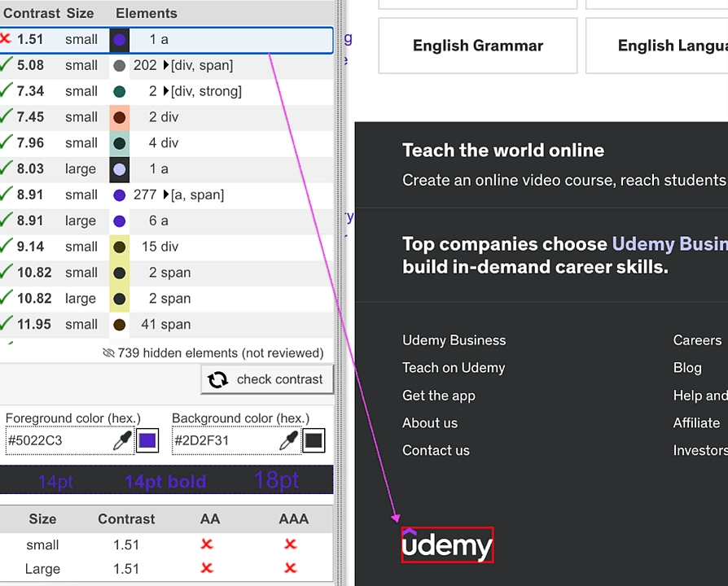Open the Teach on Udemy link

pyautogui.click(x=454, y=367)
